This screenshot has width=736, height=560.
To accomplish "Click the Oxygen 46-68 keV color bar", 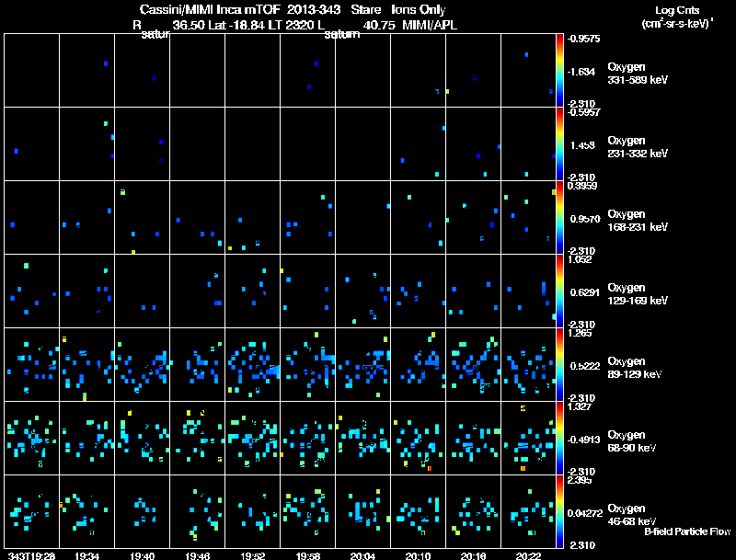I will [x=560, y=512].
